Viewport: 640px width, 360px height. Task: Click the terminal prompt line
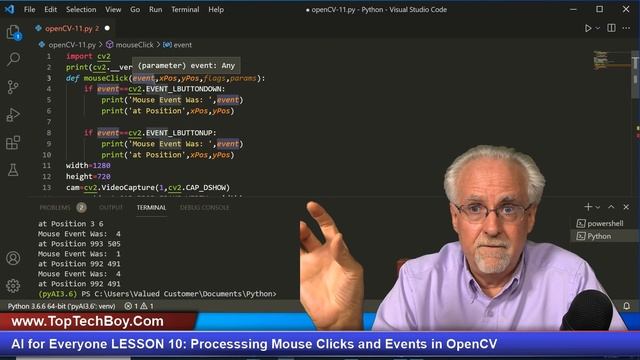point(157,294)
